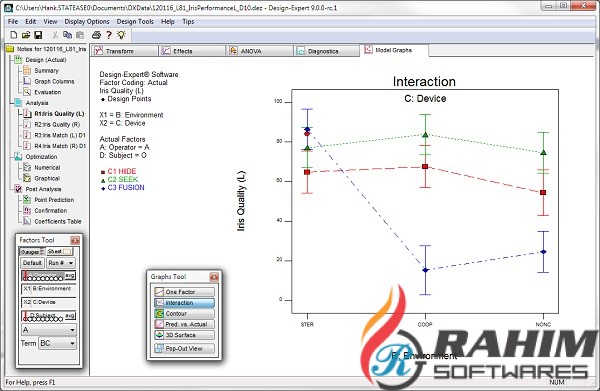
Task: Click the Default button in Factors Tool
Action: tap(32, 263)
